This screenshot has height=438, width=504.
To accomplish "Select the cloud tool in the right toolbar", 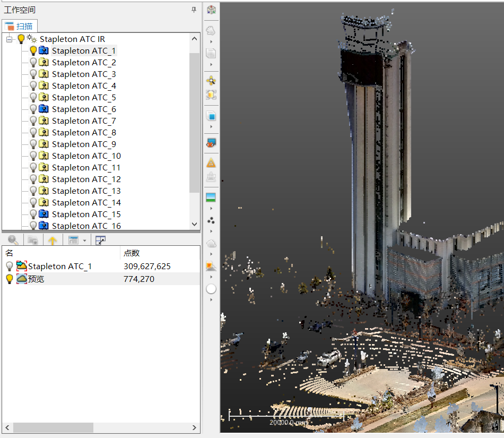I will pos(211,243).
